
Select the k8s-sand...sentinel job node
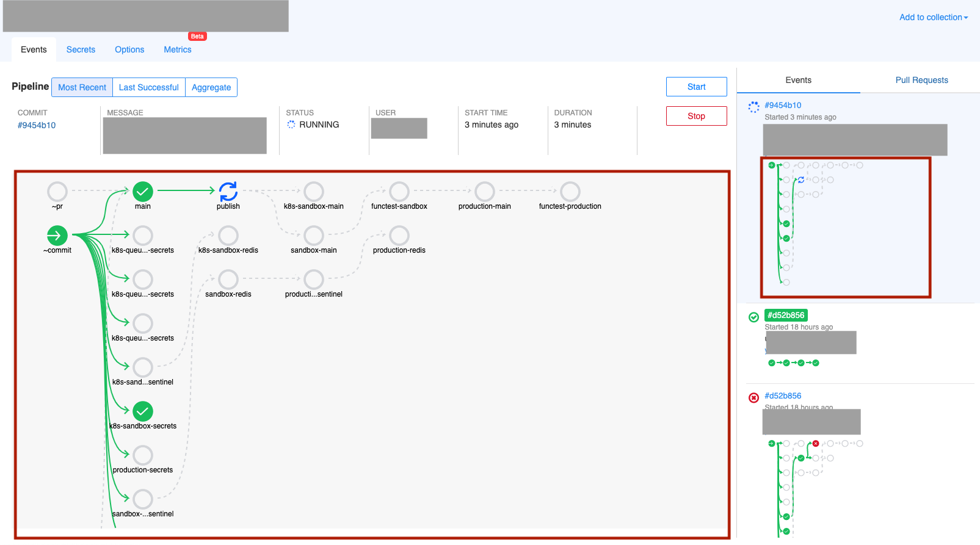[x=143, y=367]
